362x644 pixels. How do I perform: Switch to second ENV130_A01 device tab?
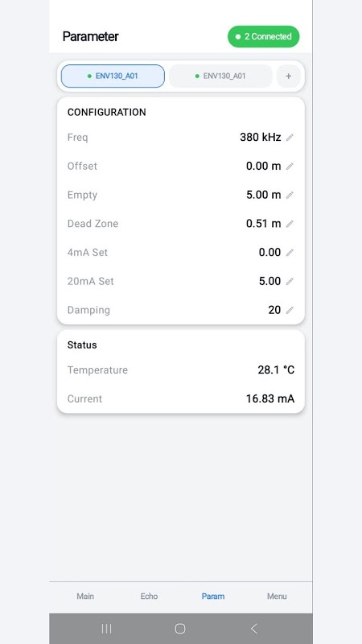220,76
